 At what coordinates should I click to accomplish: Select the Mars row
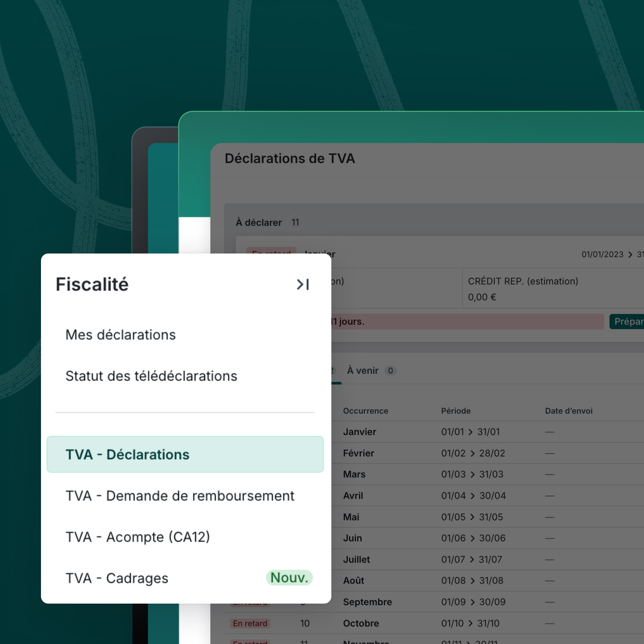[488, 474]
